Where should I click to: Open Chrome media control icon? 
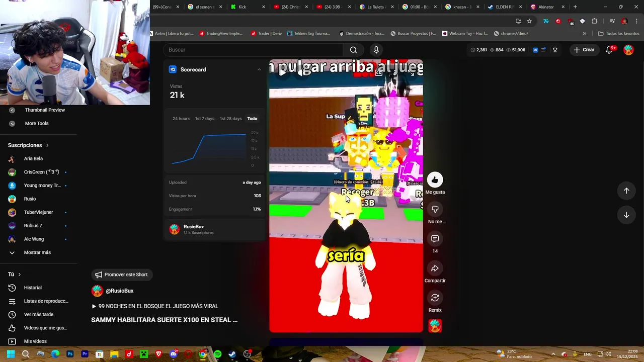click(612, 21)
